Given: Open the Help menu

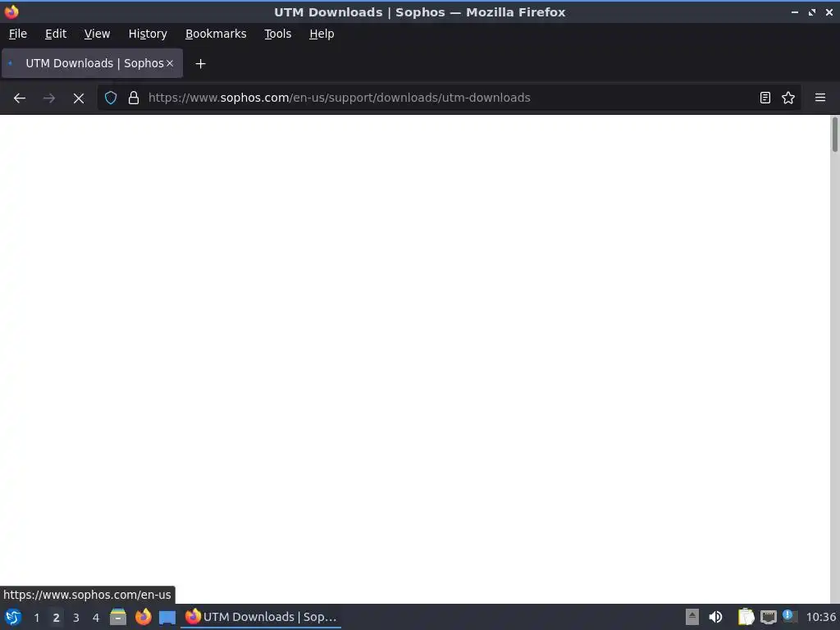Looking at the screenshot, I should [322, 34].
